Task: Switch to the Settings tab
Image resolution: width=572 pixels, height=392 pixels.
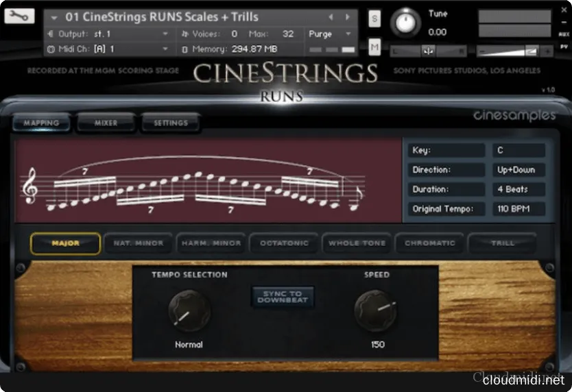Action: [x=171, y=123]
